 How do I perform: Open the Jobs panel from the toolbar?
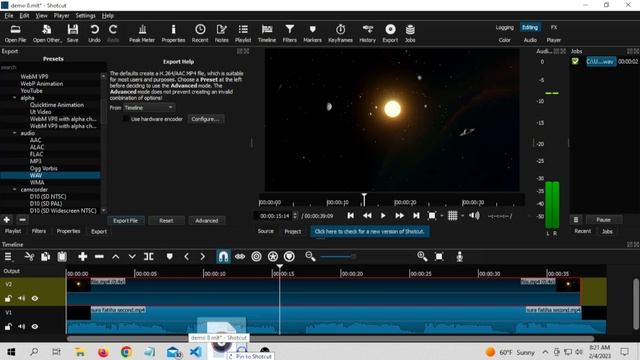tap(410, 33)
